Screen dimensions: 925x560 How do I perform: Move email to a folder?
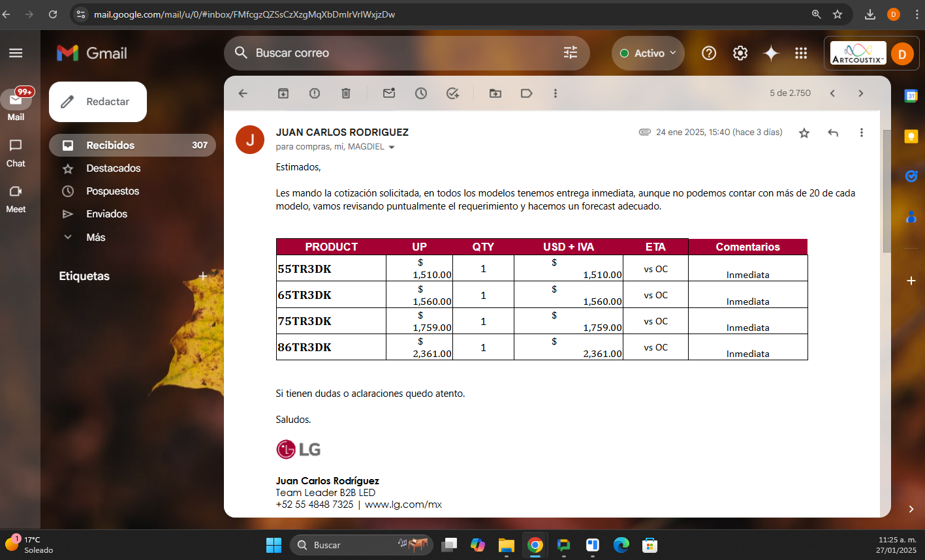point(495,93)
